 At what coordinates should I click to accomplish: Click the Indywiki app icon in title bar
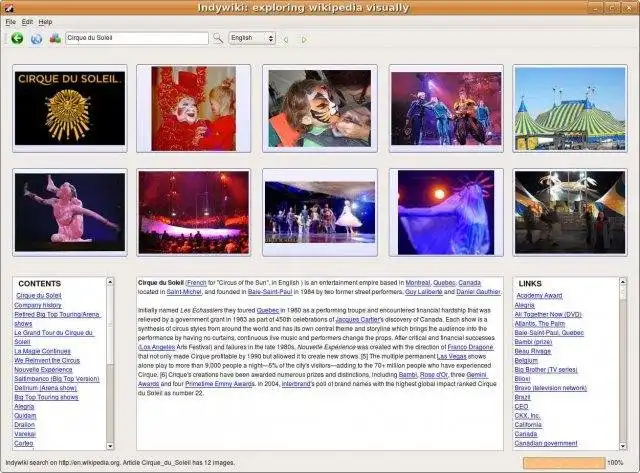tap(8, 7)
